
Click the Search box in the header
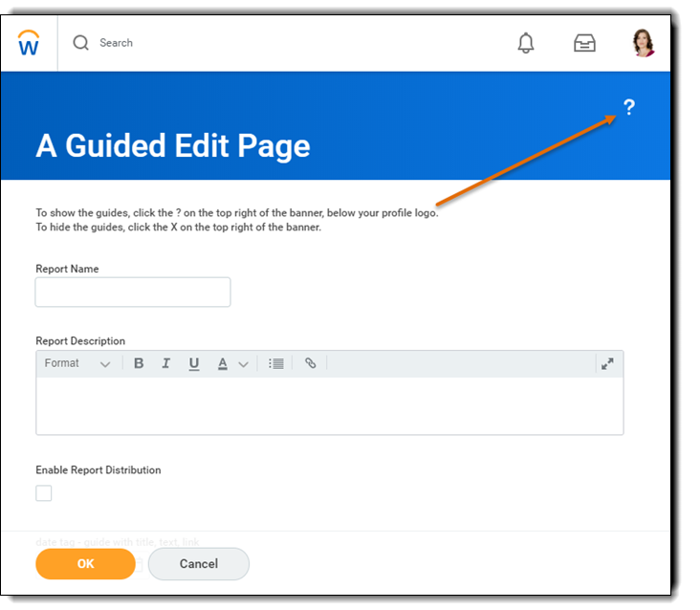coord(116,43)
